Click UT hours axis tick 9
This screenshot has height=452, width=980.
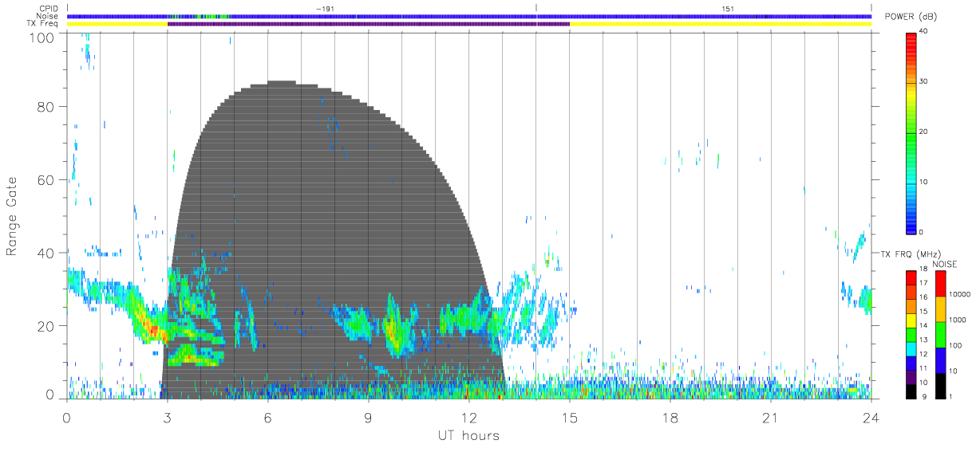point(369,417)
